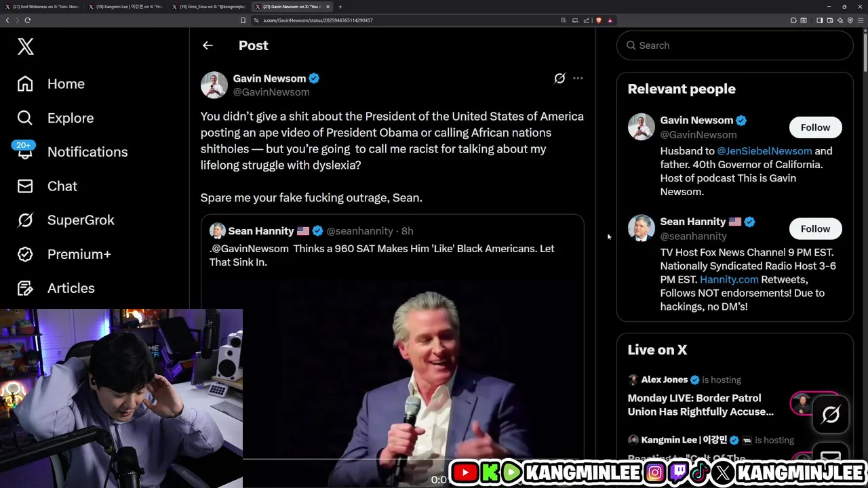Image resolution: width=868 pixels, height=488 pixels.
Task: Open the Hannity.com link in the bio
Action: (x=729, y=279)
